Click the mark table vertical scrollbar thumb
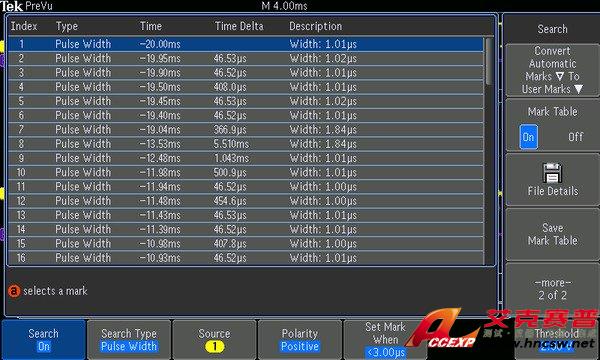 [x=489, y=61]
